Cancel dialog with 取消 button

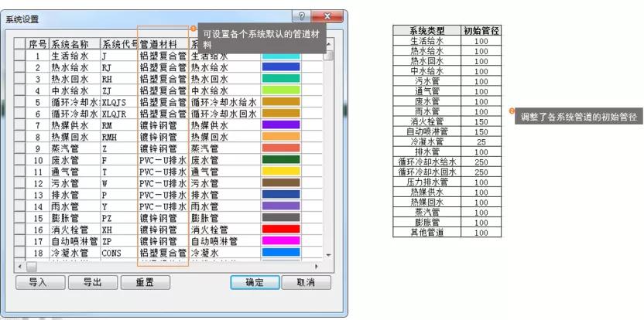click(306, 282)
